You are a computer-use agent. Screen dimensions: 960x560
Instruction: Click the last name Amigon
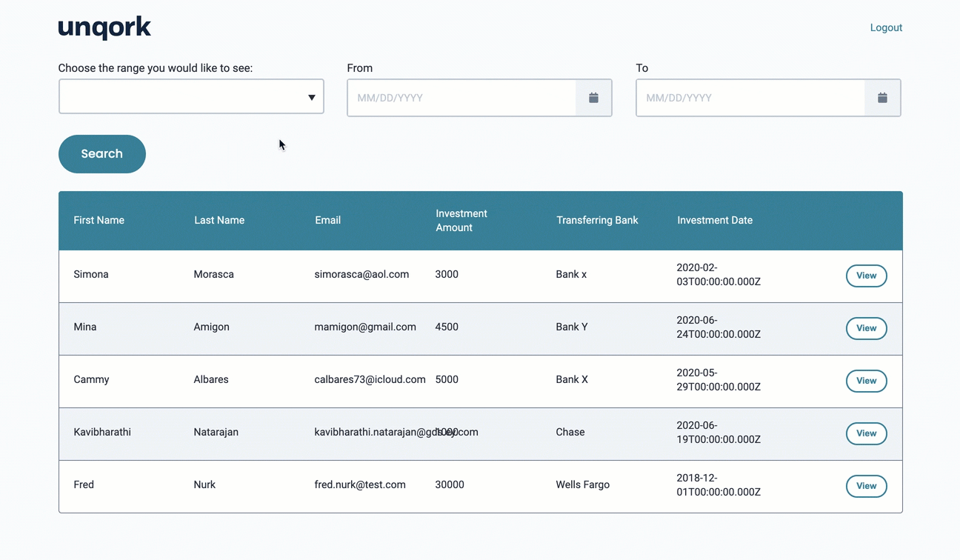tap(212, 327)
